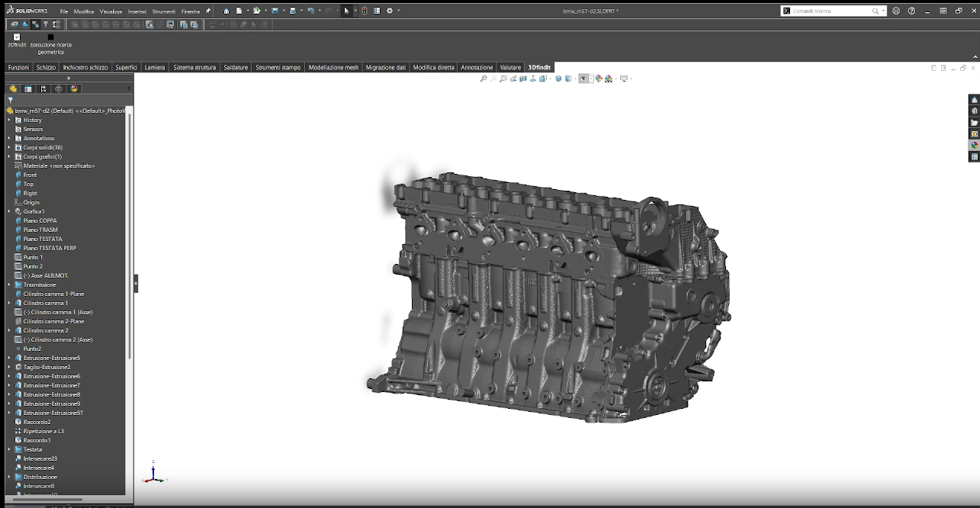Open the Inserisci menu
The height and width of the screenshot is (508, 980).
click(137, 11)
